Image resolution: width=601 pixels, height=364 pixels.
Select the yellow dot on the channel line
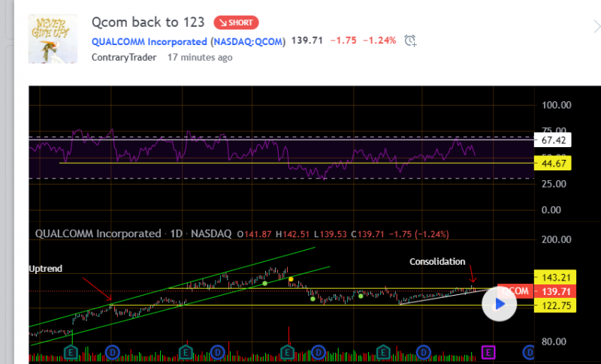click(x=291, y=279)
